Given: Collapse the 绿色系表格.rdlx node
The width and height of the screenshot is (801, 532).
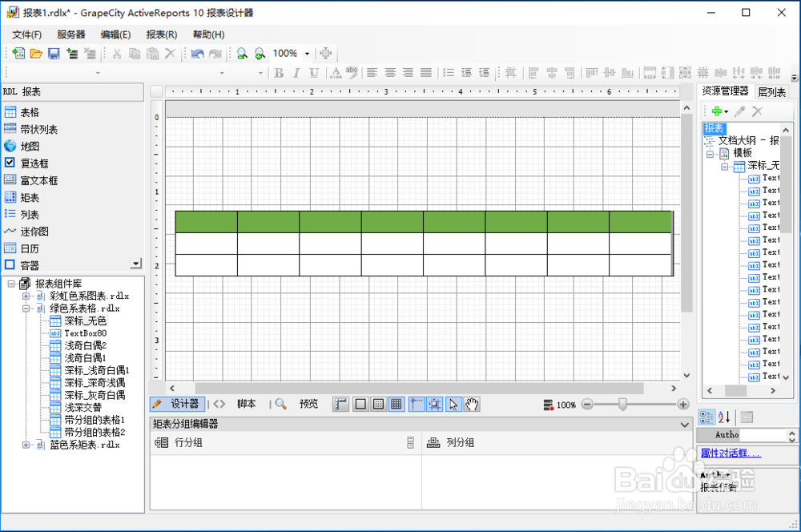Looking at the screenshot, I should [26, 308].
